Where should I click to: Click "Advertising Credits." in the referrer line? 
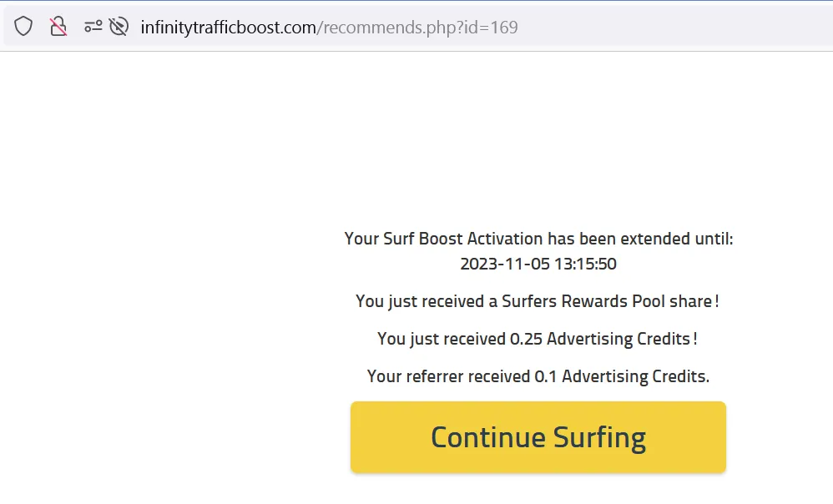(635, 376)
